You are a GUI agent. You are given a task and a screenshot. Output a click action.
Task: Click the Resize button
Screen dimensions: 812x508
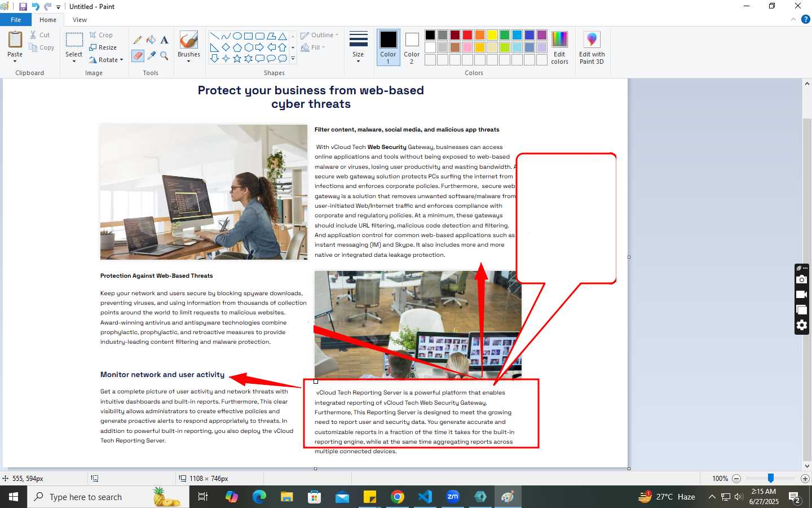(x=103, y=47)
